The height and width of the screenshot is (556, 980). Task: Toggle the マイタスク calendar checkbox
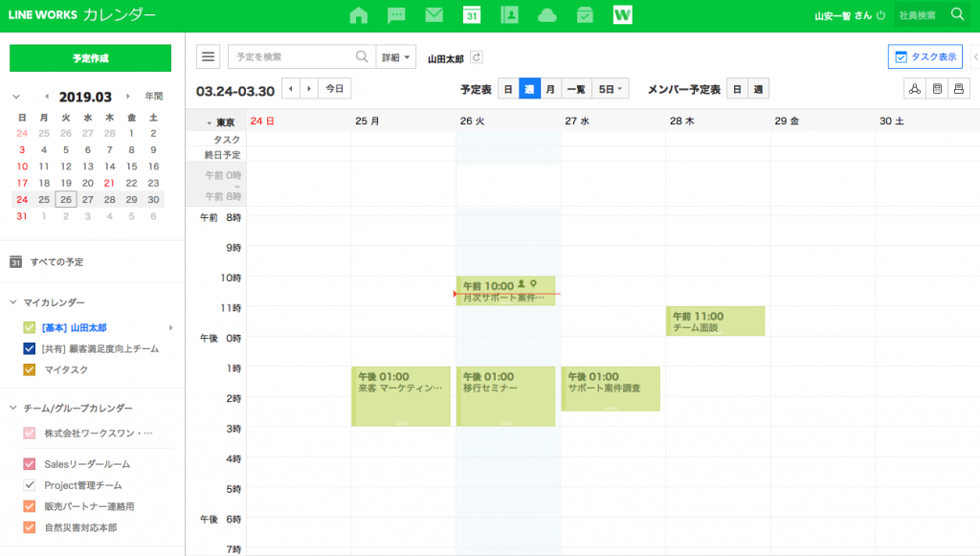(x=29, y=369)
